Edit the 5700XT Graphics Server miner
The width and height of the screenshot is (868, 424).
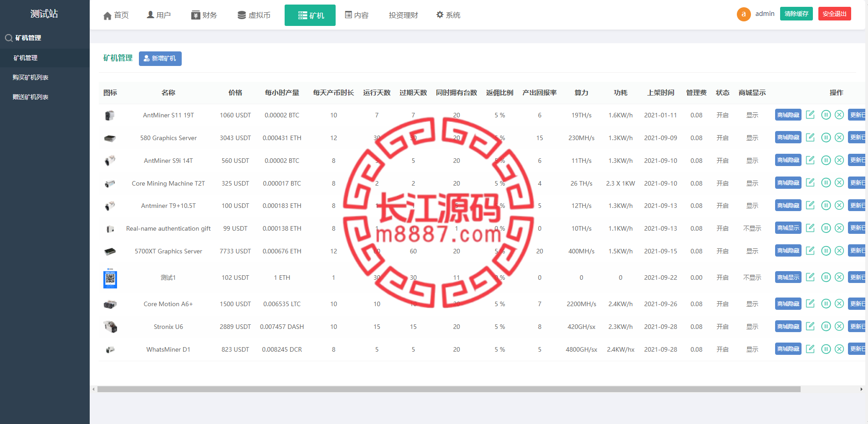810,251
